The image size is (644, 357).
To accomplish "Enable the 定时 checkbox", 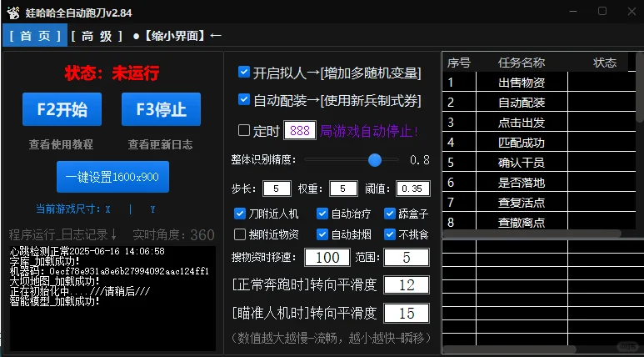I will (x=244, y=131).
